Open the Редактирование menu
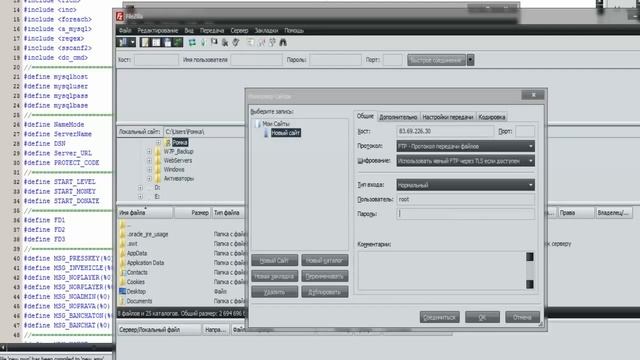 (158, 31)
